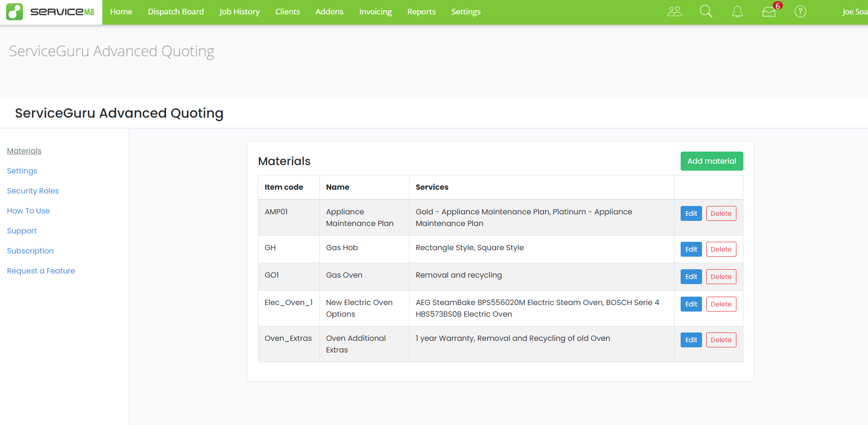Open the inbox icon with badge 6
The height and width of the screenshot is (425, 868).
[770, 11]
